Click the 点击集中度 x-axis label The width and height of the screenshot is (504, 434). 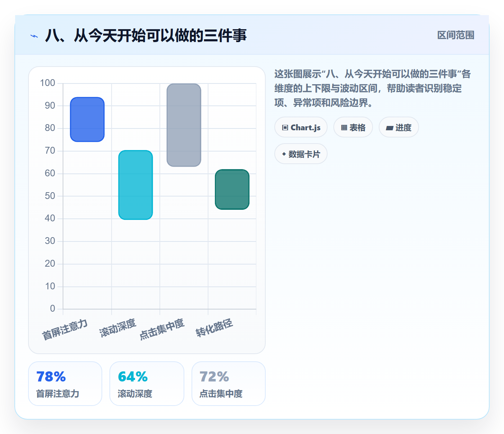click(x=162, y=329)
